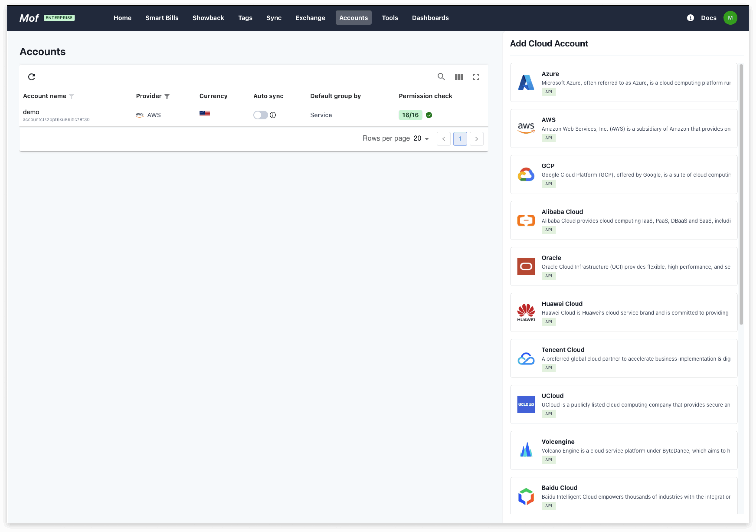
Task: Click the Tencent Cloud logo
Action: pyautogui.click(x=526, y=359)
